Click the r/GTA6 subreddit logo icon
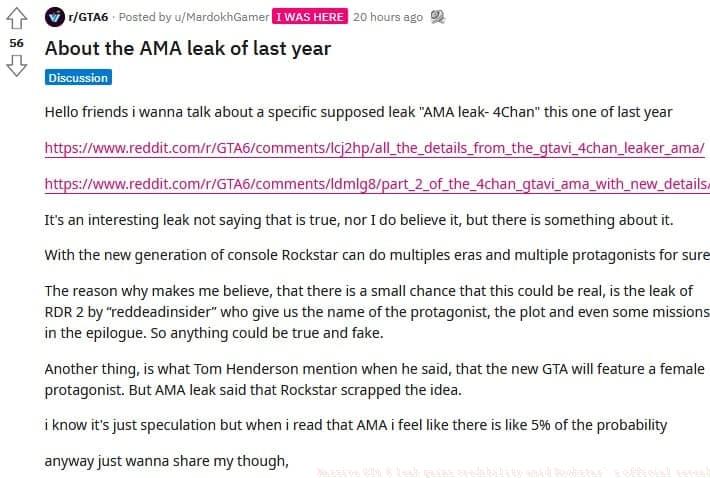This screenshot has width=710, height=478. tap(54, 17)
